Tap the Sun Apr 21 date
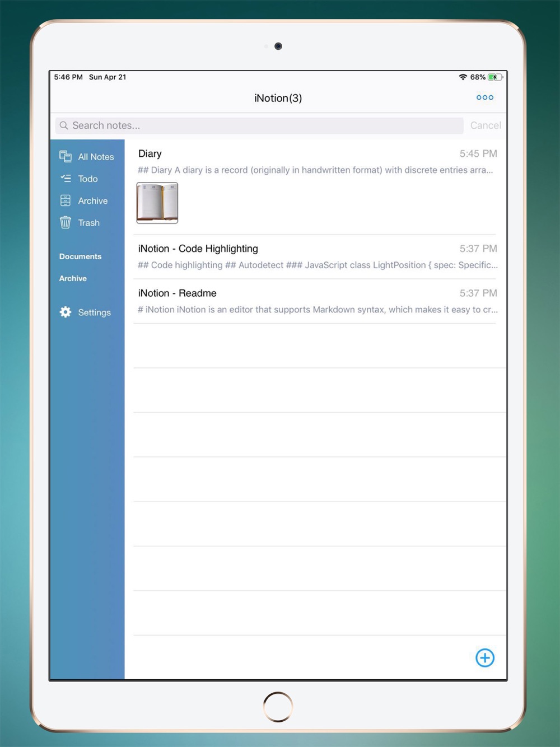Viewport: 560px width, 747px height. (108, 77)
